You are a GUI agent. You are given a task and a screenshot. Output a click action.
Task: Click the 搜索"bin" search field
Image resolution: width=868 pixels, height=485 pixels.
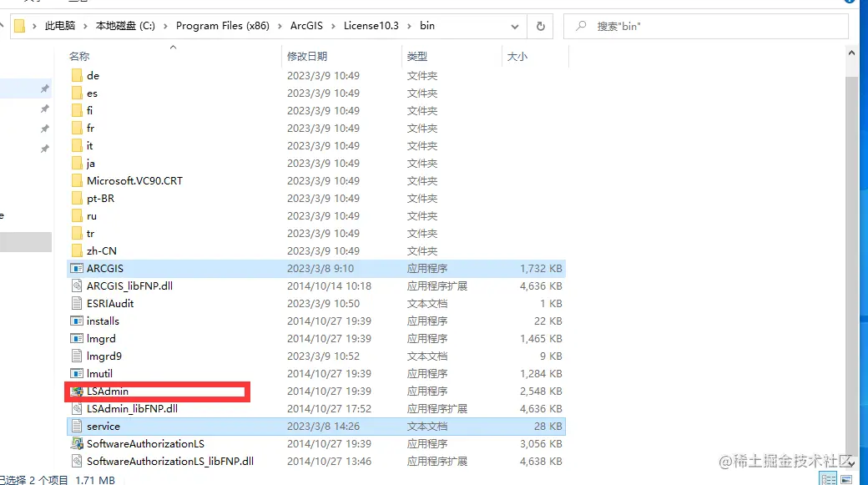706,26
